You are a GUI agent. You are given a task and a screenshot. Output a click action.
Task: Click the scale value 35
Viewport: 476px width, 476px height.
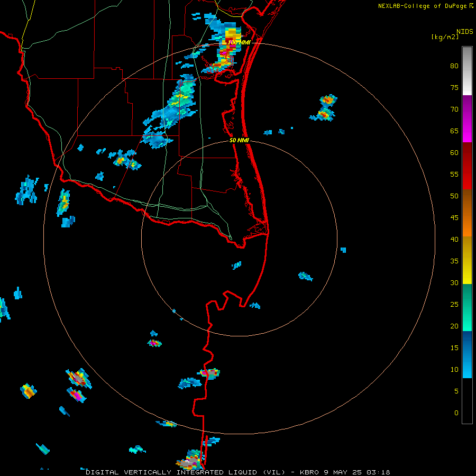point(454,261)
